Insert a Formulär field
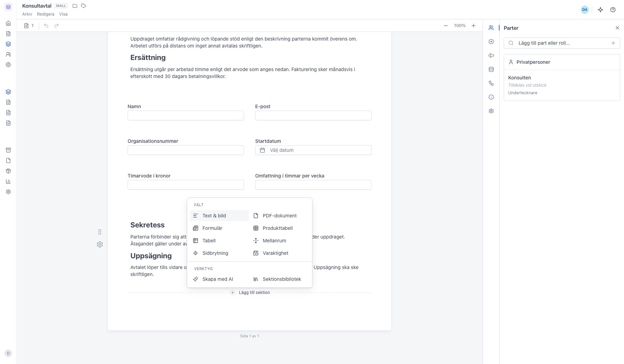This screenshot has width=624, height=364. tap(219, 228)
